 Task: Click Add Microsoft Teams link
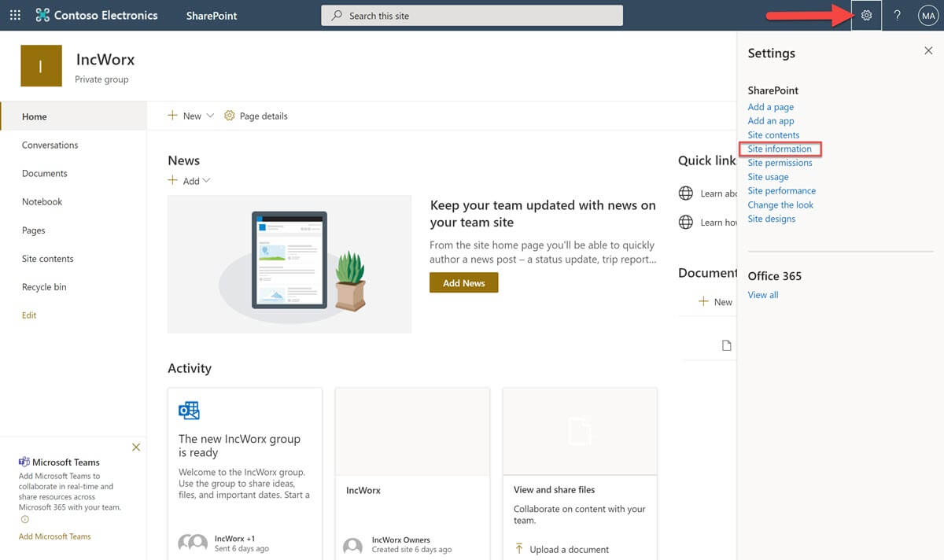pyautogui.click(x=55, y=536)
